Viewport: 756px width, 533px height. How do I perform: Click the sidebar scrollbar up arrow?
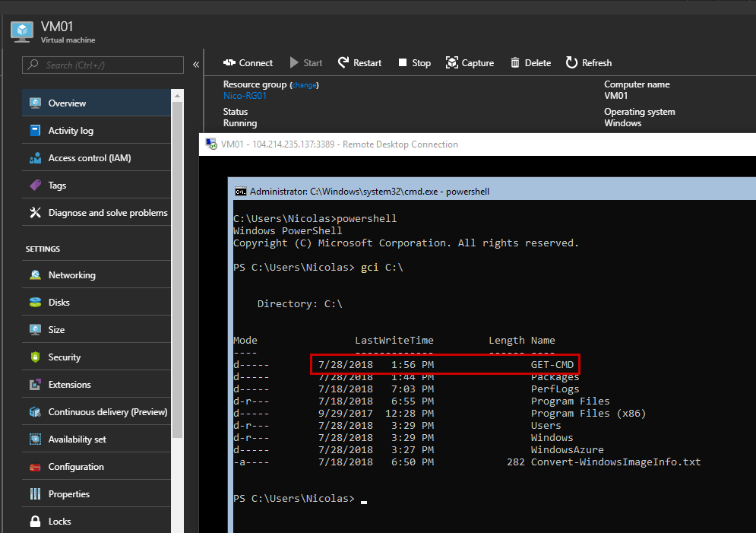(x=178, y=96)
